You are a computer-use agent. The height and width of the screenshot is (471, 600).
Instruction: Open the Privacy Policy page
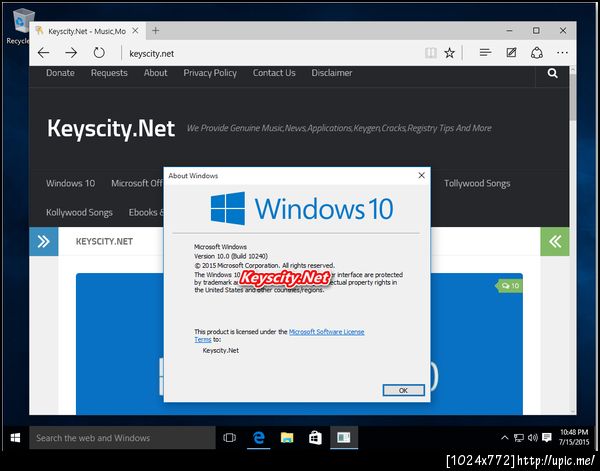[210, 73]
